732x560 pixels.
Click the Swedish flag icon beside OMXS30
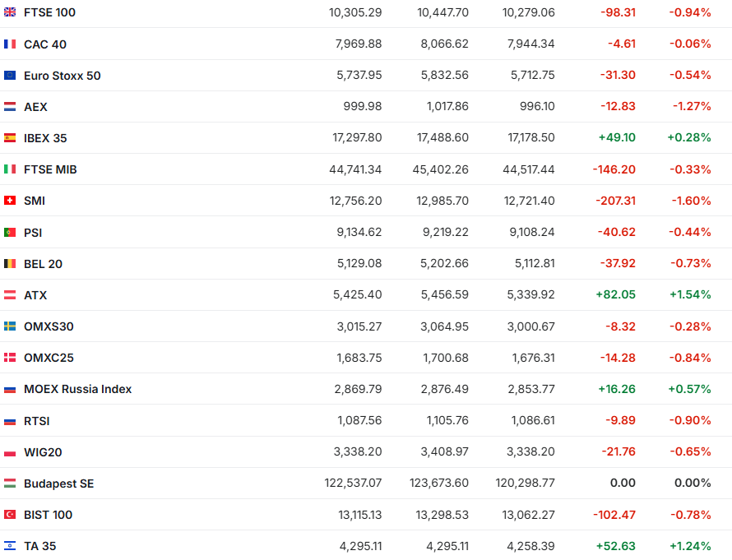(x=10, y=326)
